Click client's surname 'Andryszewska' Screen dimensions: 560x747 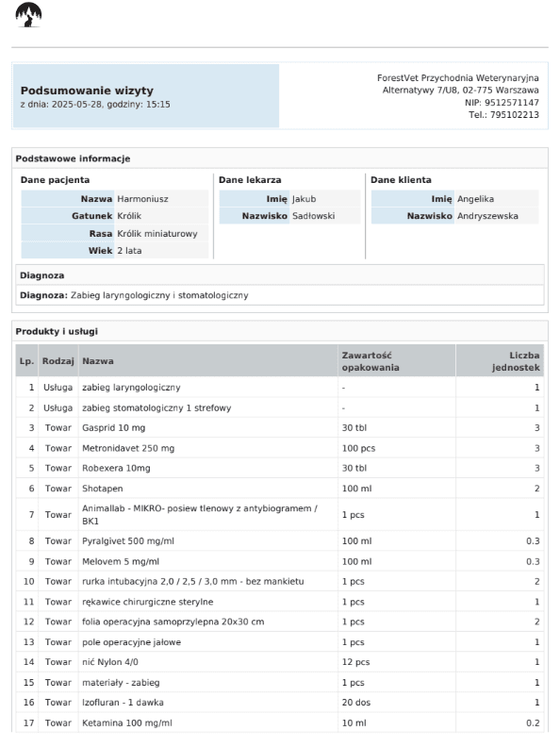coord(487,216)
